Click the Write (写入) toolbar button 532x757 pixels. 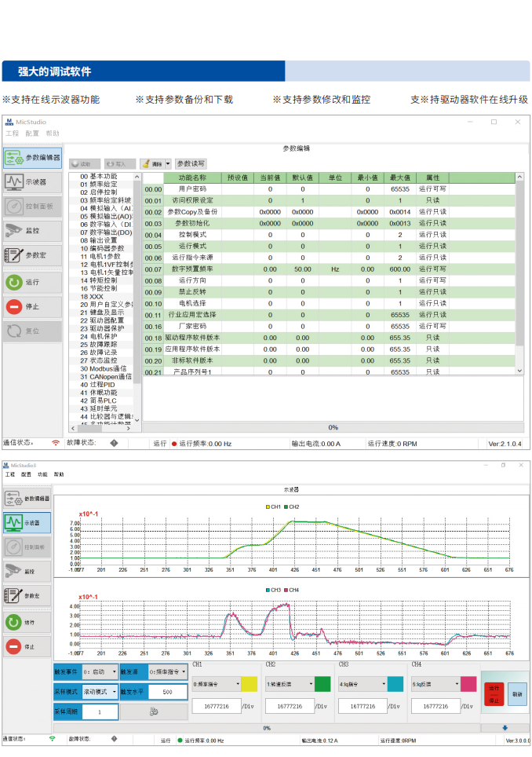119,164
